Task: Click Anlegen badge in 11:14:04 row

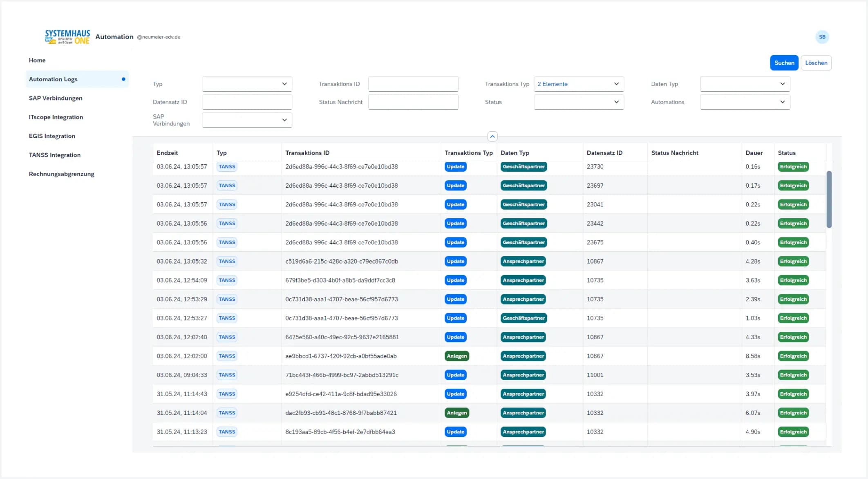Action: tap(456, 413)
